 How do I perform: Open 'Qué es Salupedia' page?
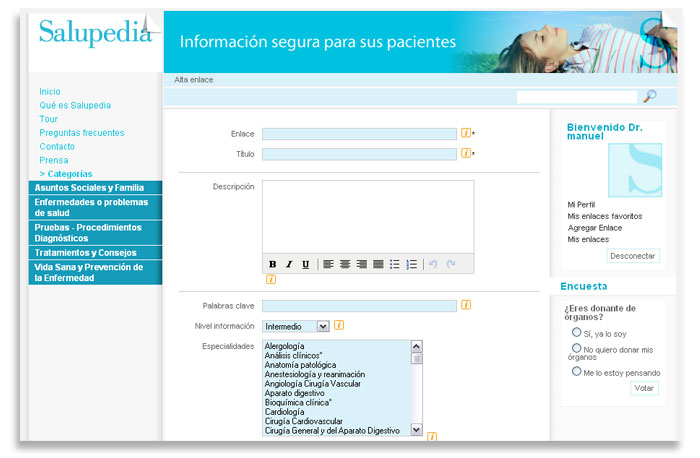coord(75,105)
